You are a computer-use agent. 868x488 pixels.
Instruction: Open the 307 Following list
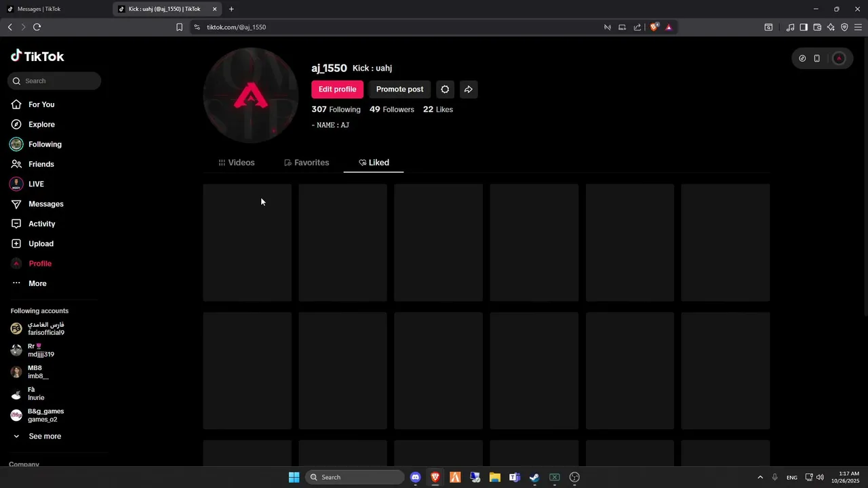tap(336, 109)
